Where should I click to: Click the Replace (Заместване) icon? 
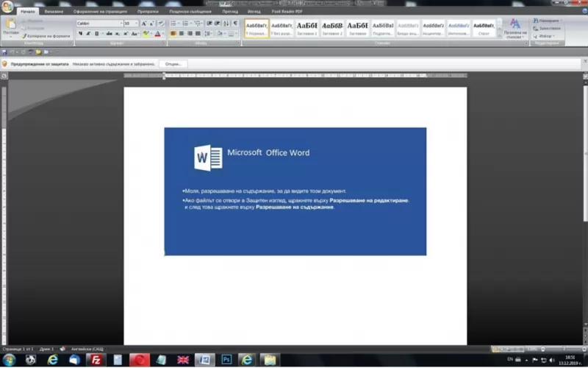(547, 28)
